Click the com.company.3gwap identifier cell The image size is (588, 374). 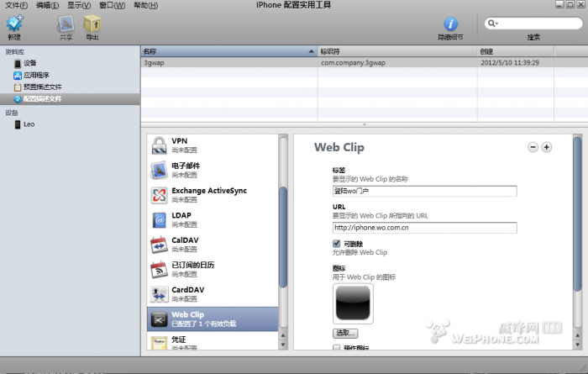pyautogui.click(x=354, y=63)
